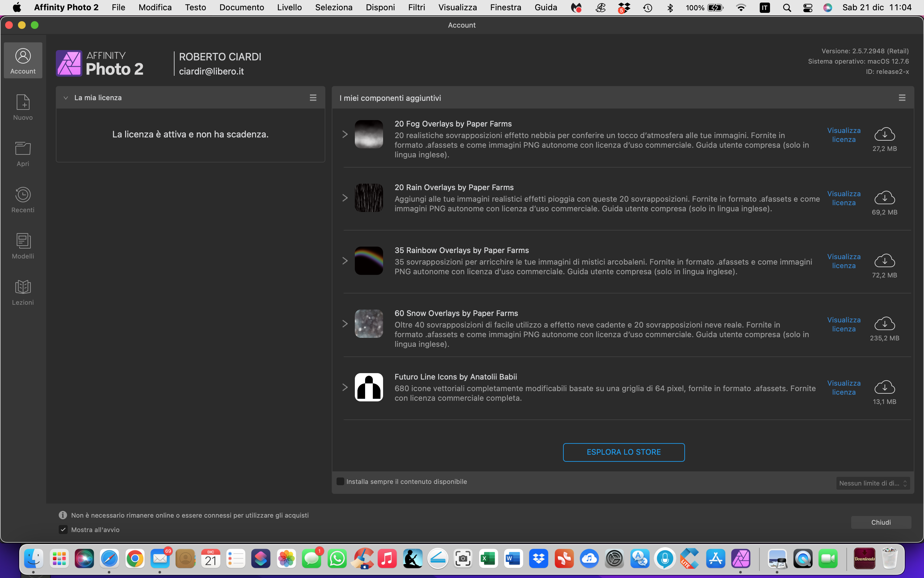
Task: Open Control Center in menu bar
Action: 808,8
